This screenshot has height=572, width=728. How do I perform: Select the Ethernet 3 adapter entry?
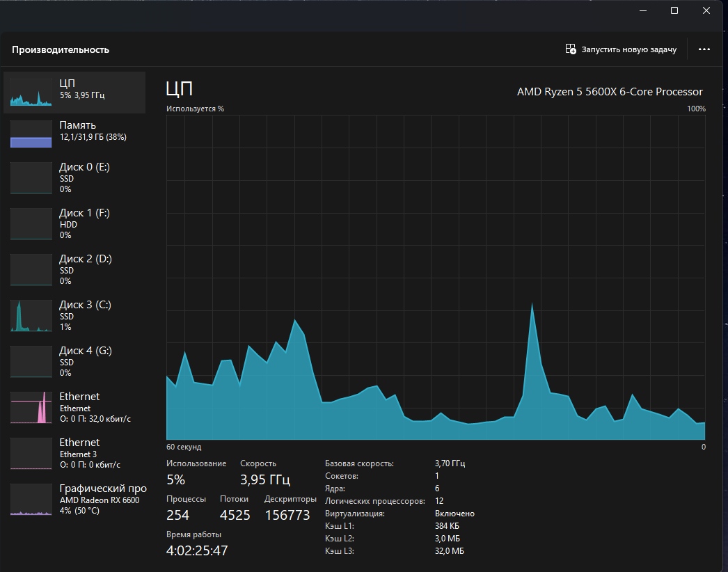pos(74,454)
